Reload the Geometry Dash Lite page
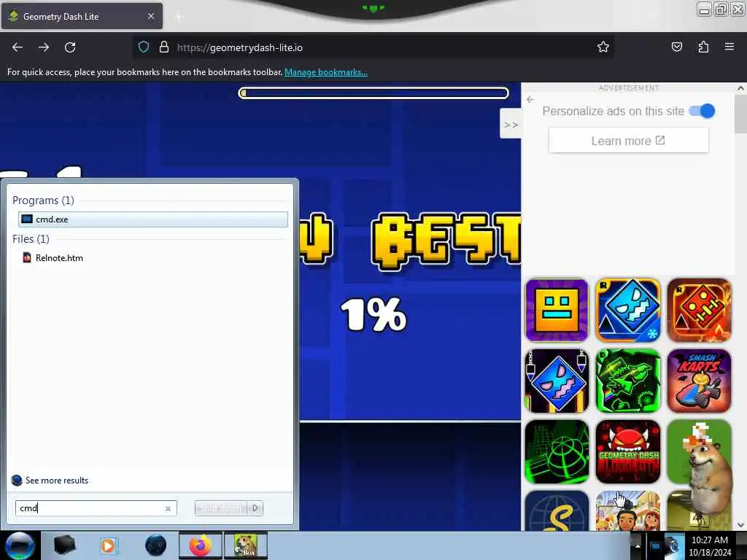 pyautogui.click(x=70, y=47)
